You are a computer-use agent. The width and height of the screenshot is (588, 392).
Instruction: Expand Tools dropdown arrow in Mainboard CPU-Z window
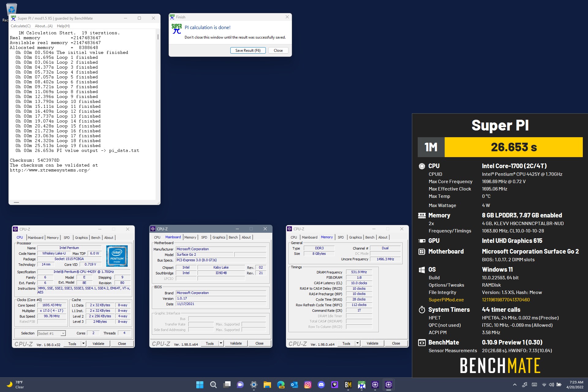coord(221,343)
